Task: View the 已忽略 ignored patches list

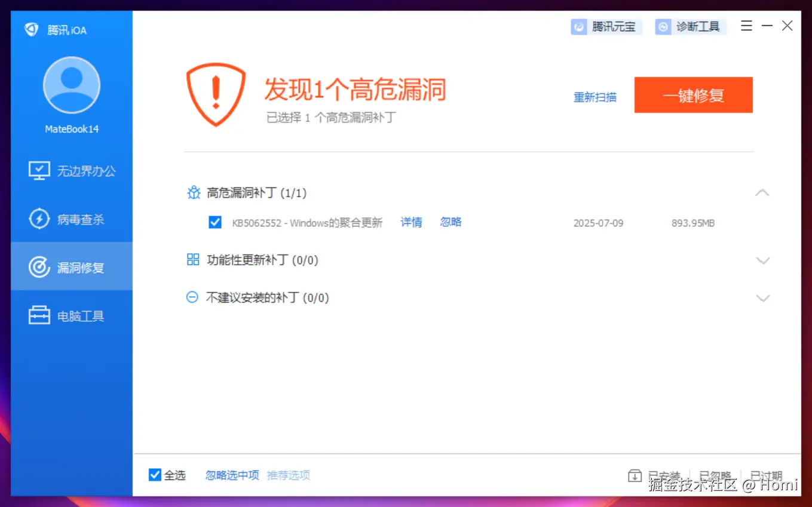Action: tap(715, 476)
